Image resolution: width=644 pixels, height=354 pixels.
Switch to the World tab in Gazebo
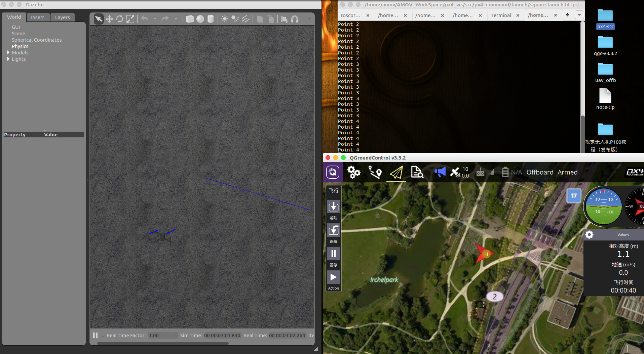coord(14,17)
